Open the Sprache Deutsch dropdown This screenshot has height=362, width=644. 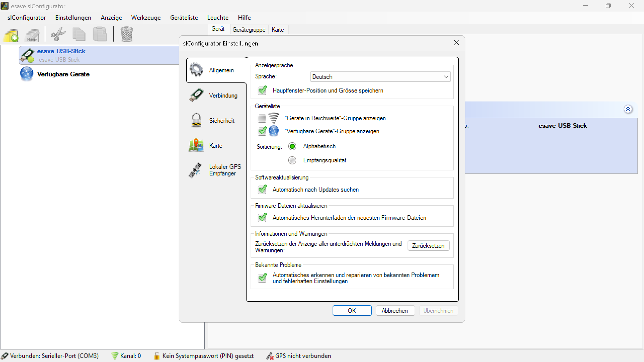(380, 77)
